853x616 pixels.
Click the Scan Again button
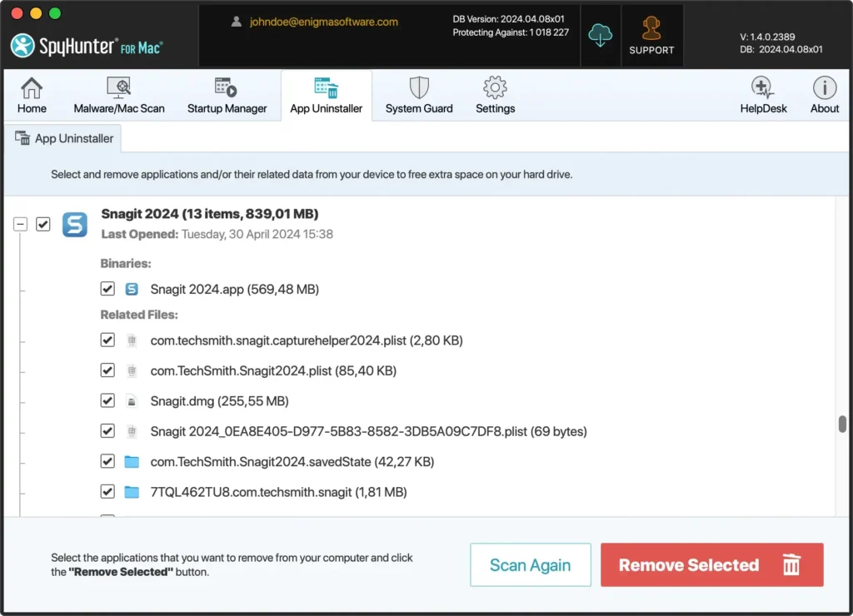click(531, 565)
